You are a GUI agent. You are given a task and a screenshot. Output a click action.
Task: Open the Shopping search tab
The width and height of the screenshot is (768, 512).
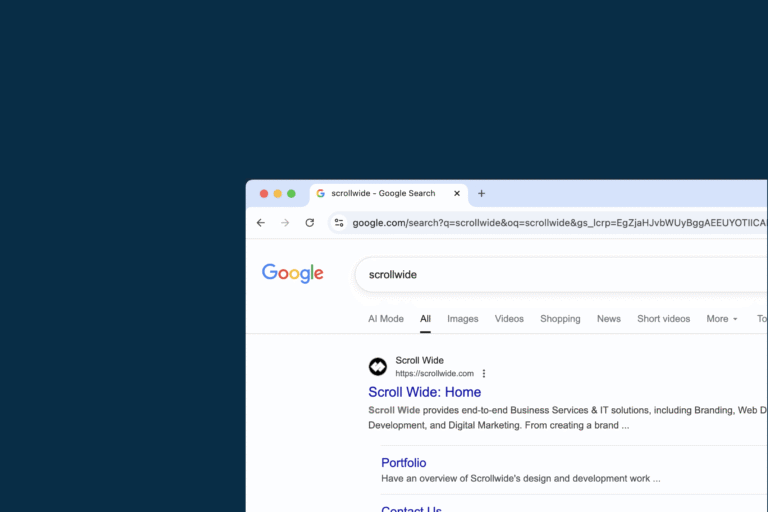tap(560, 319)
